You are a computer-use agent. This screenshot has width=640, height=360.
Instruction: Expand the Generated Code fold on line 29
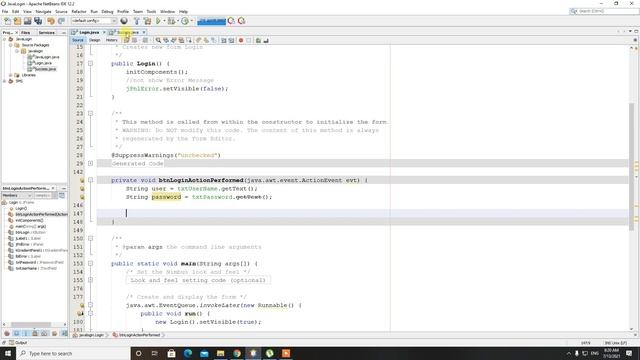90,163
